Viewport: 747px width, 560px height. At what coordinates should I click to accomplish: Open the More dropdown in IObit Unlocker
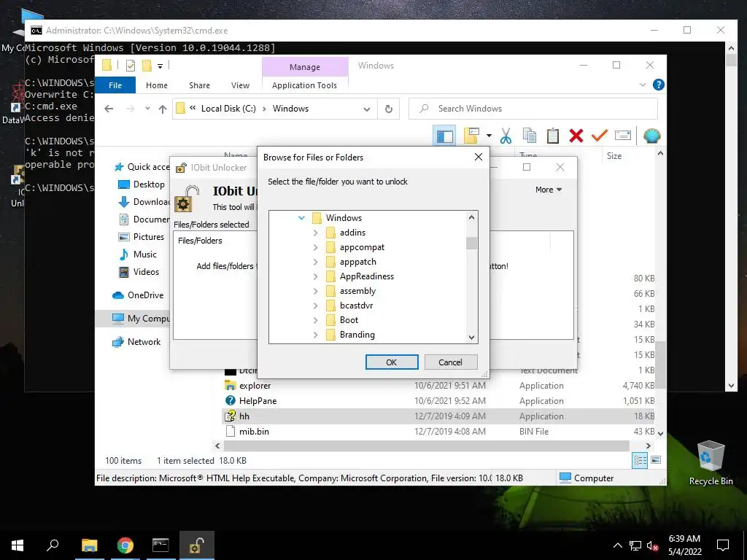tap(549, 190)
